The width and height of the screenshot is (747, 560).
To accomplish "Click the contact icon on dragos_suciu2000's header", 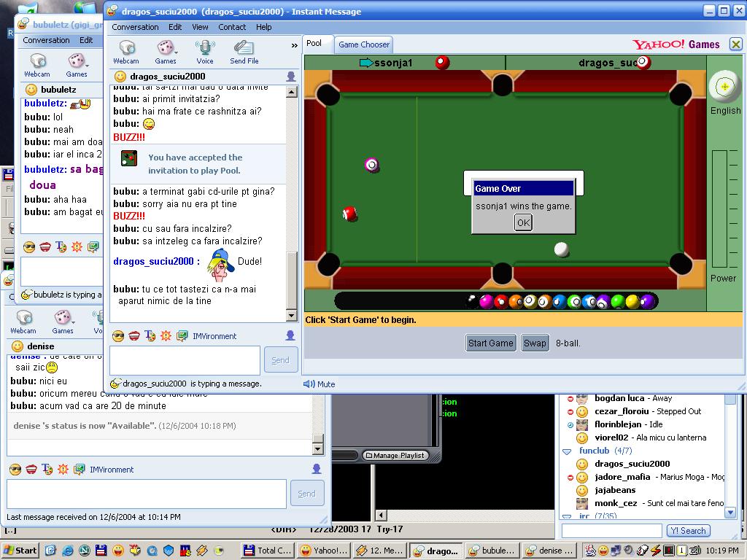I will [x=290, y=76].
